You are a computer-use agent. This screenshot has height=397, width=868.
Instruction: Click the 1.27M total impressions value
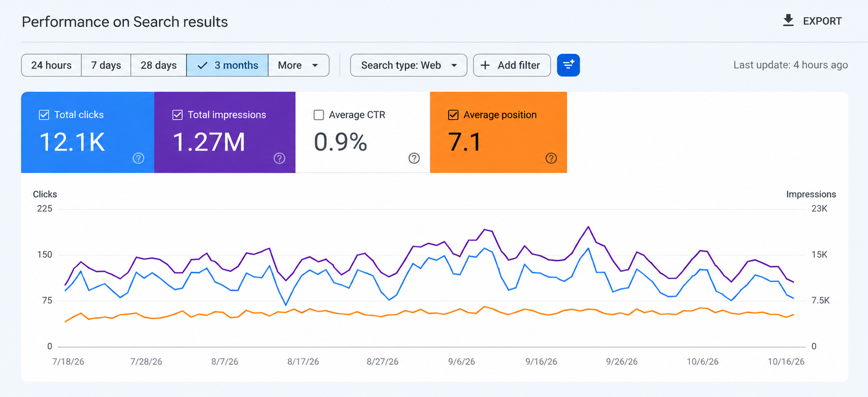209,142
